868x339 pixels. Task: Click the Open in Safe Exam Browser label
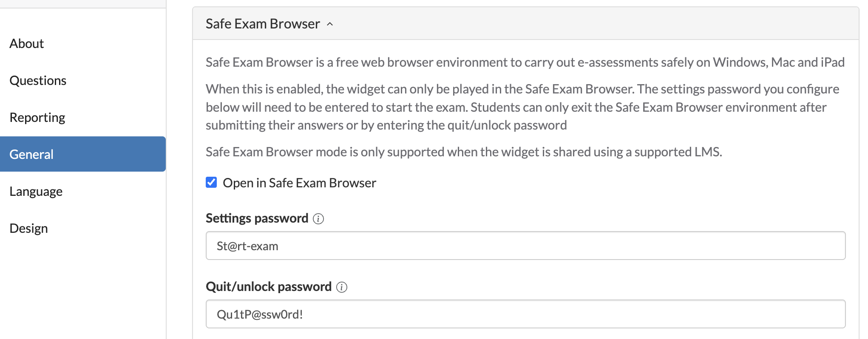(300, 182)
